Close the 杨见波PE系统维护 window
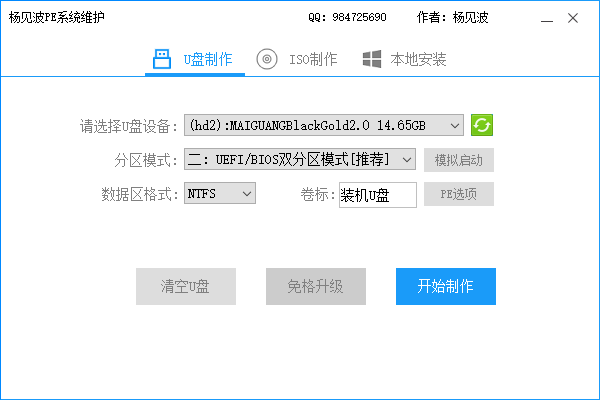 (x=572, y=18)
